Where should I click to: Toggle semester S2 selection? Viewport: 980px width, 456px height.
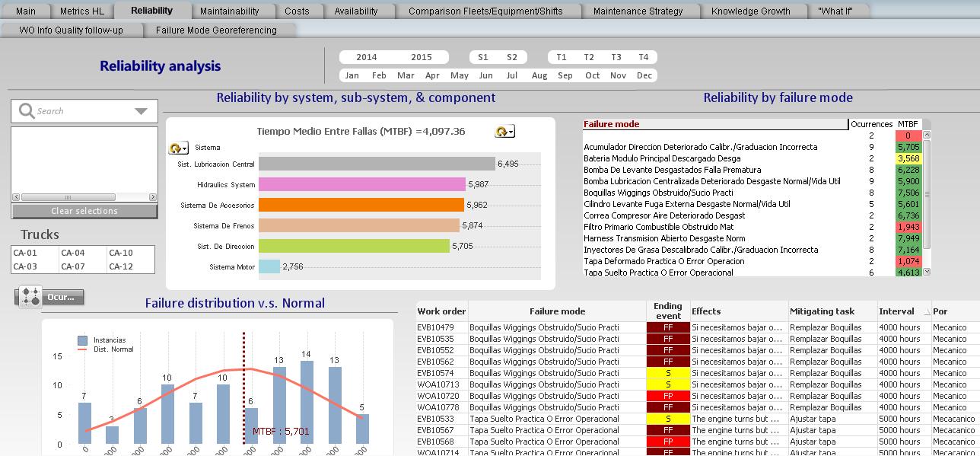click(x=512, y=57)
